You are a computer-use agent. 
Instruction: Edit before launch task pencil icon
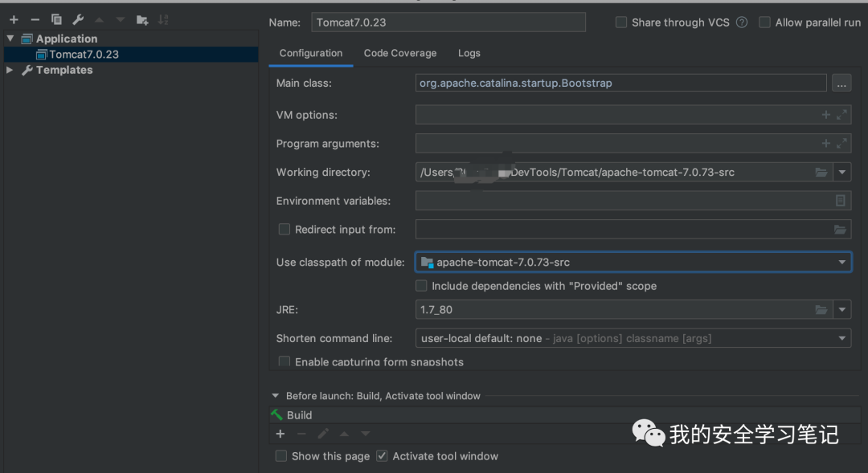point(323,434)
